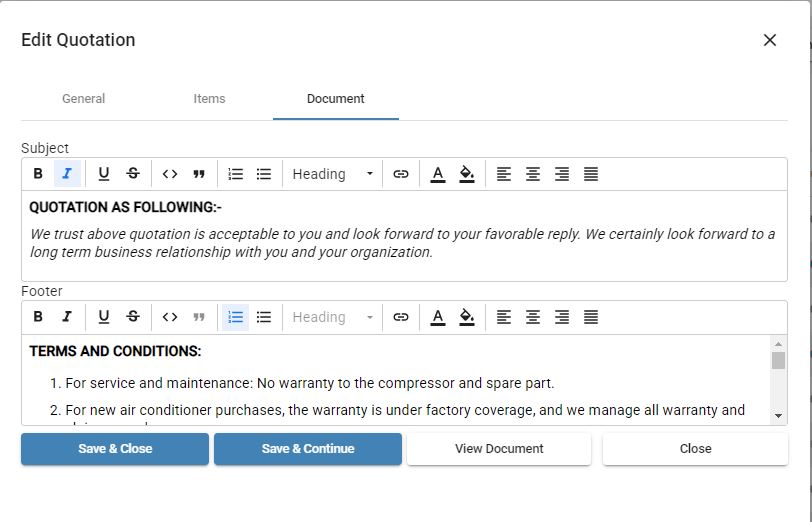Click blockquote icon in Footer toolbar
This screenshot has height=522, width=812.
(x=199, y=317)
